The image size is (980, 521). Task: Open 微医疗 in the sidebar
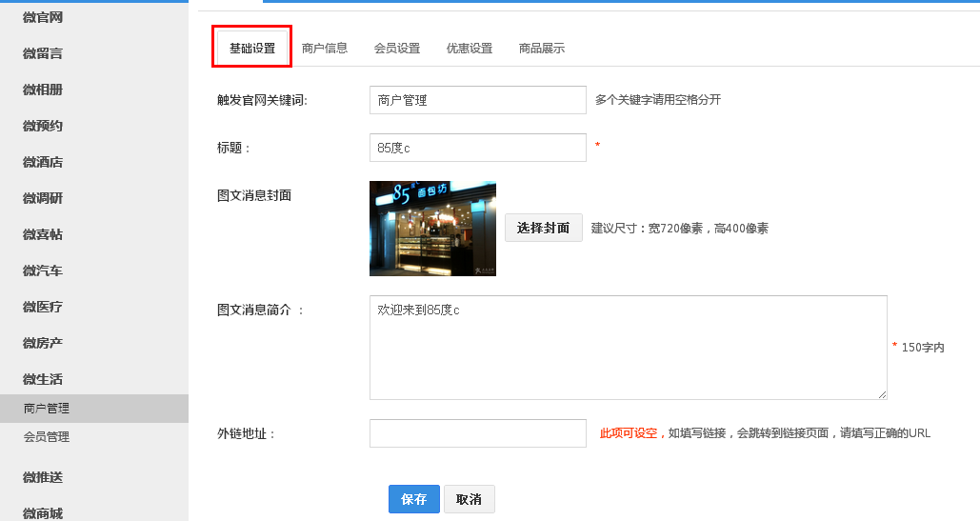(x=43, y=308)
